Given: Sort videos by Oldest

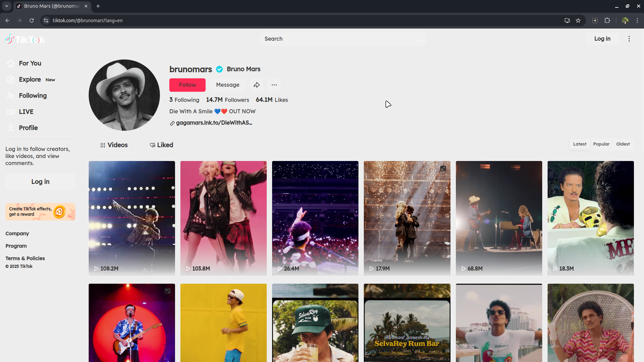Looking at the screenshot, I should (x=622, y=144).
